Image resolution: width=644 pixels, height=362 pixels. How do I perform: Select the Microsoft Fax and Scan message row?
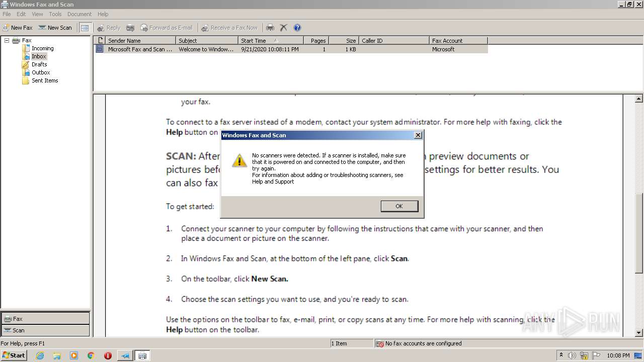(291, 49)
